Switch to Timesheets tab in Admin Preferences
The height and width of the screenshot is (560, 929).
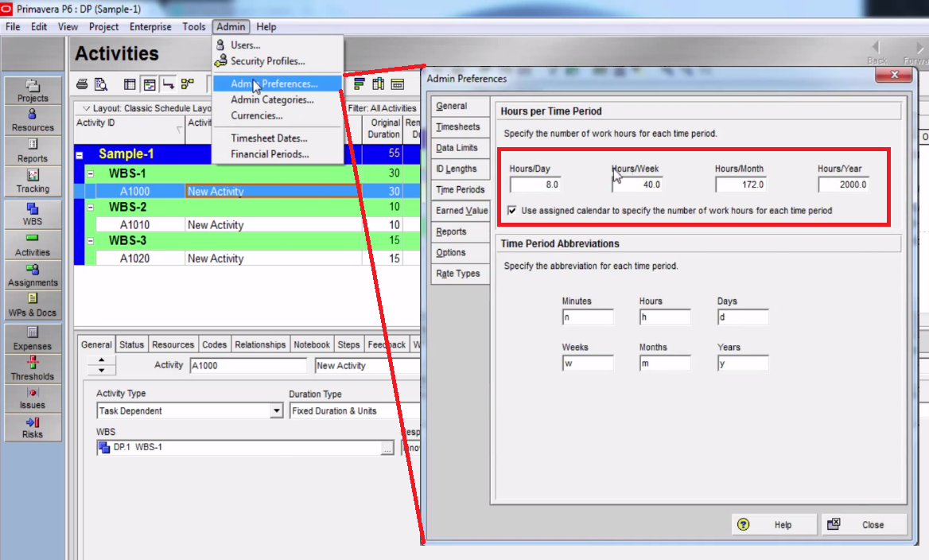(460, 126)
